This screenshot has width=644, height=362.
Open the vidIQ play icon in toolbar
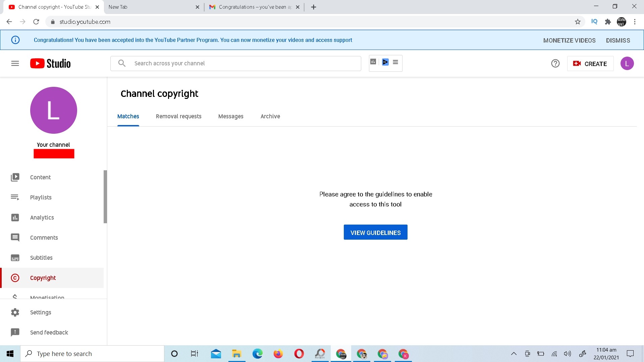tap(385, 62)
